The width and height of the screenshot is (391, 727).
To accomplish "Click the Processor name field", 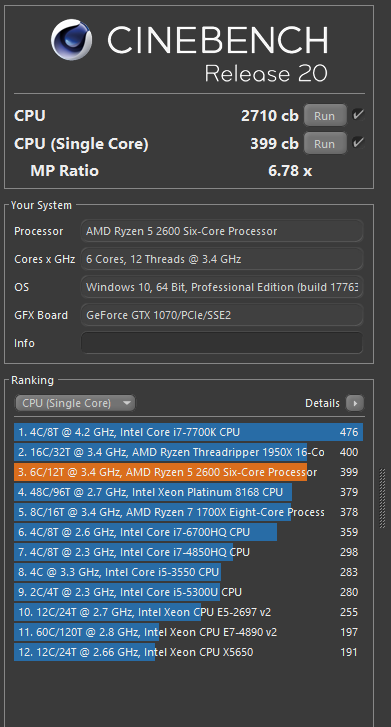I will (x=222, y=231).
